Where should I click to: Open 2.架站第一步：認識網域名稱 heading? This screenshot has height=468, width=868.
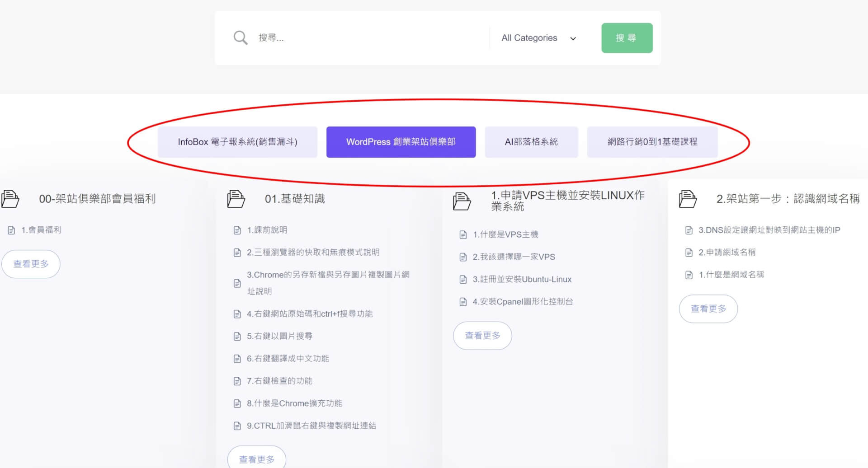coord(788,199)
